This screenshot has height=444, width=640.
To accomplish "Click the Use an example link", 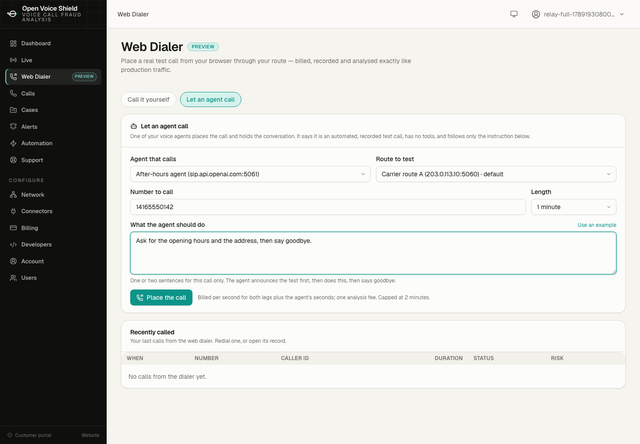I will point(597,225).
